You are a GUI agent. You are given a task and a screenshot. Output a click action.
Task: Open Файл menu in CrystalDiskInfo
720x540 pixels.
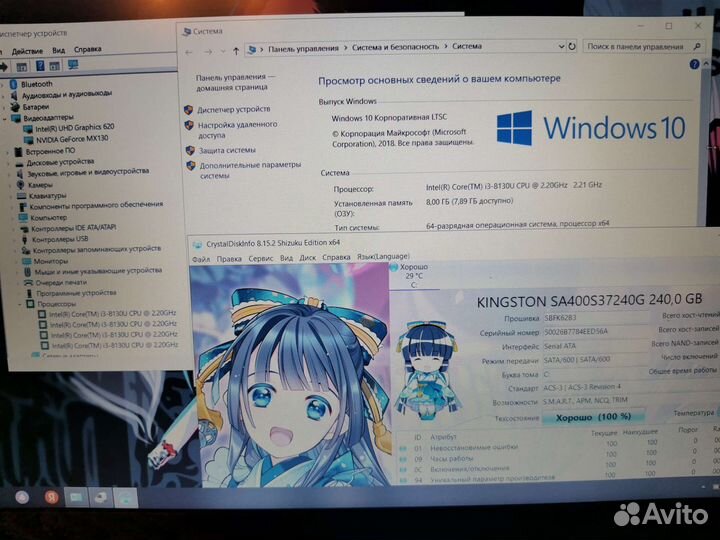click(201, 259)
